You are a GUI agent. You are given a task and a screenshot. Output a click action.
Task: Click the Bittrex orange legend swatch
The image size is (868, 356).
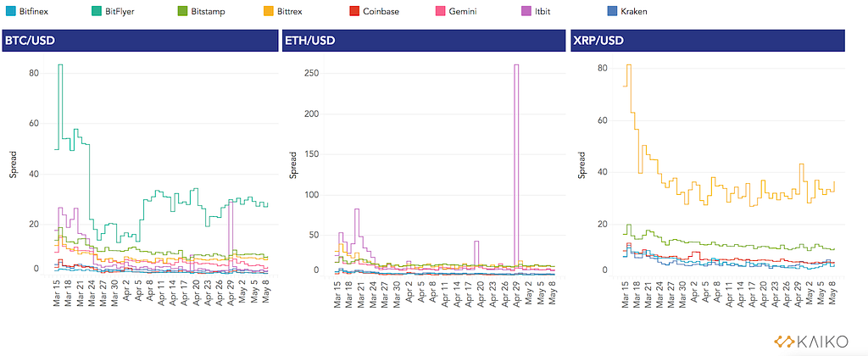point(267,10)
